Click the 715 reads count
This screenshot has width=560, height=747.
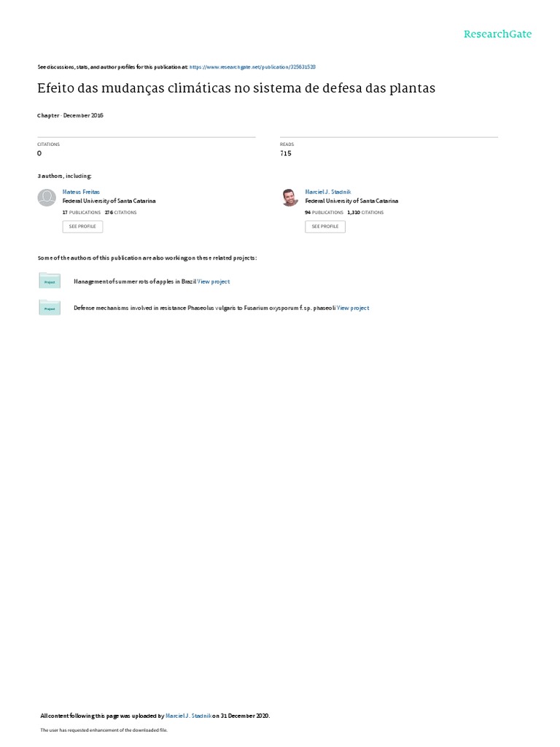[286, 153]
